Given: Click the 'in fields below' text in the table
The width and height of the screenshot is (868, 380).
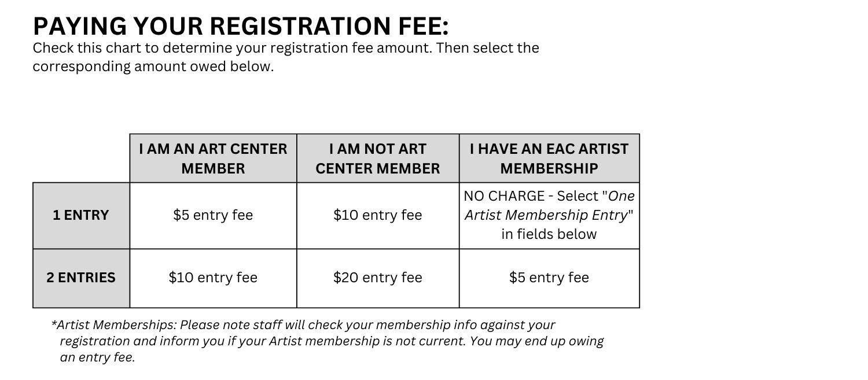Looking at the screenshot, I should pyautogui.click(x=549, y=234).
